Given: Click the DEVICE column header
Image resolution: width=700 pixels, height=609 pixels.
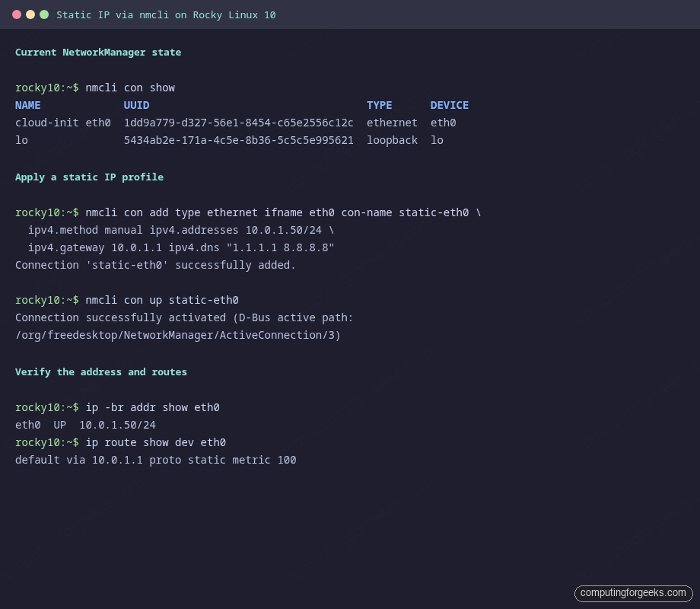Looking at the screenshot, I should coord(449,105).
